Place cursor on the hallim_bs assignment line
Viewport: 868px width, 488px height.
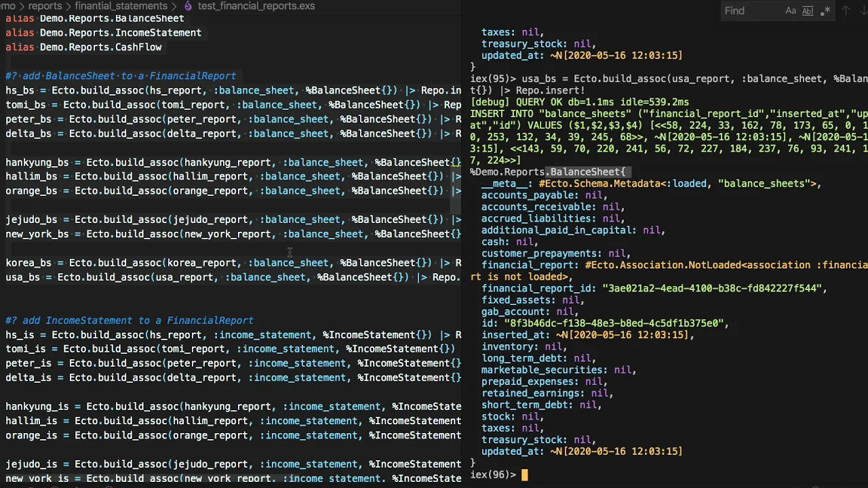pos(233,176)
